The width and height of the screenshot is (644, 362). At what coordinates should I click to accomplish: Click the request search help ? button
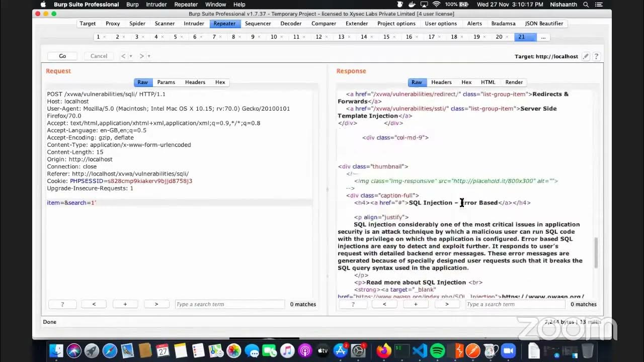tap(62, 304)
